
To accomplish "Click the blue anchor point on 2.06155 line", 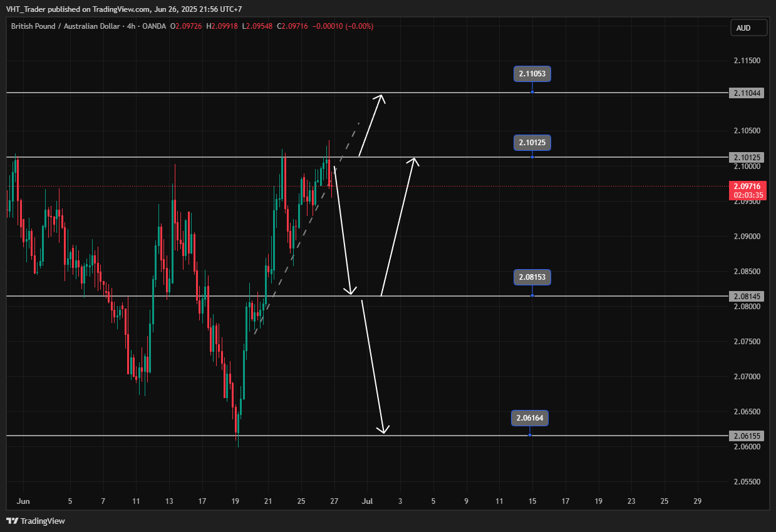I will [x=530, y=435].
